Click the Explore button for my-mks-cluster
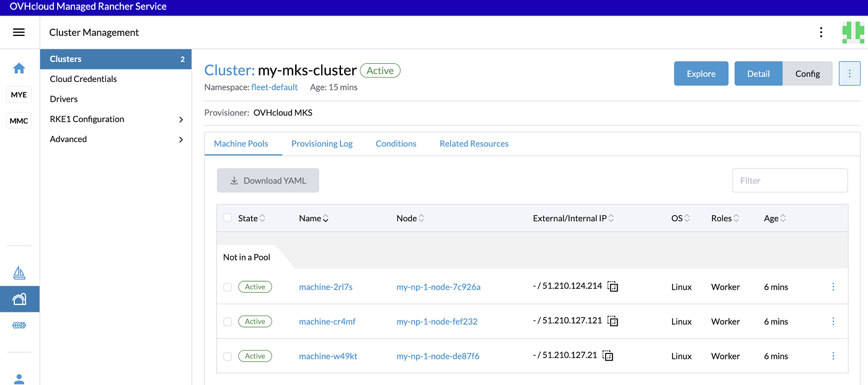The width and height of the screenshot is (868, 385). click(701, 73)
